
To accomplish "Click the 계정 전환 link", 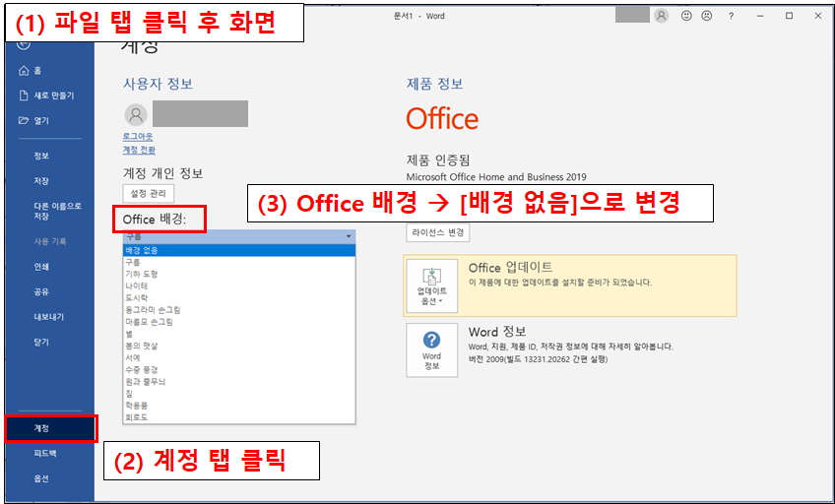I will [x=139, y=150].
